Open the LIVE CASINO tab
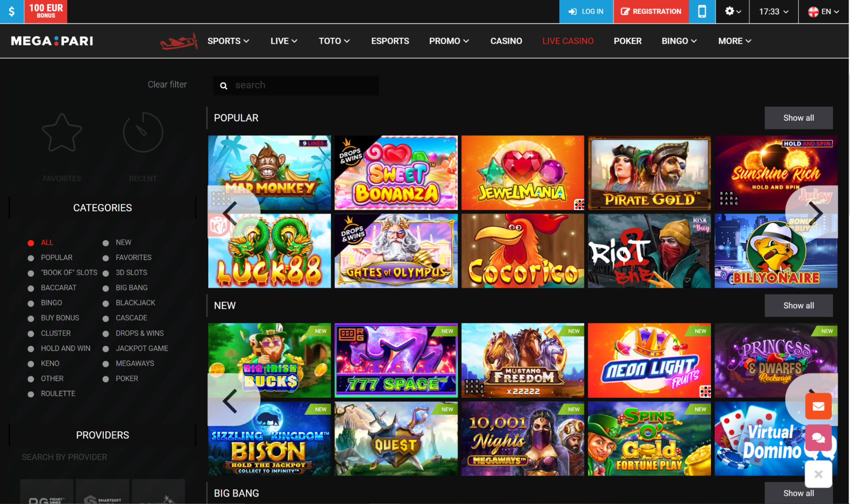850x504 pixels. tap(568, 41)
